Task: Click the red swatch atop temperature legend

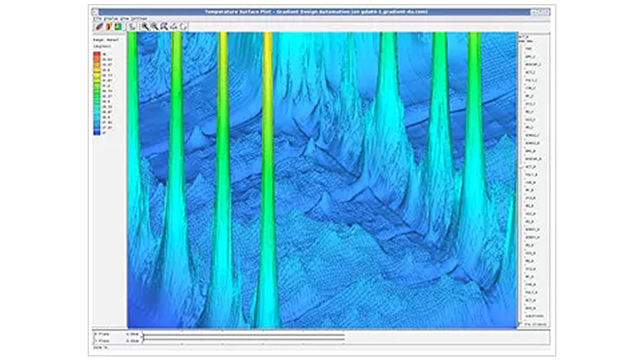Action: pyautogui.click(x=97, y=54)
